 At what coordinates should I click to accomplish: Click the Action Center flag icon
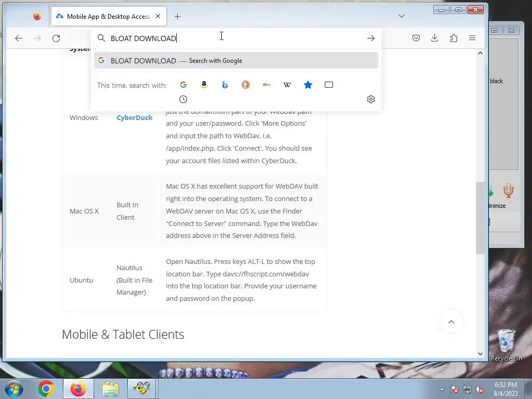coord(455,390)
